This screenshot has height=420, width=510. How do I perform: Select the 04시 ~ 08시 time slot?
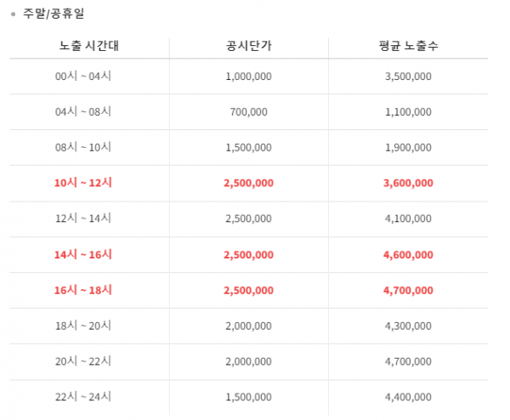coord(83,111)
